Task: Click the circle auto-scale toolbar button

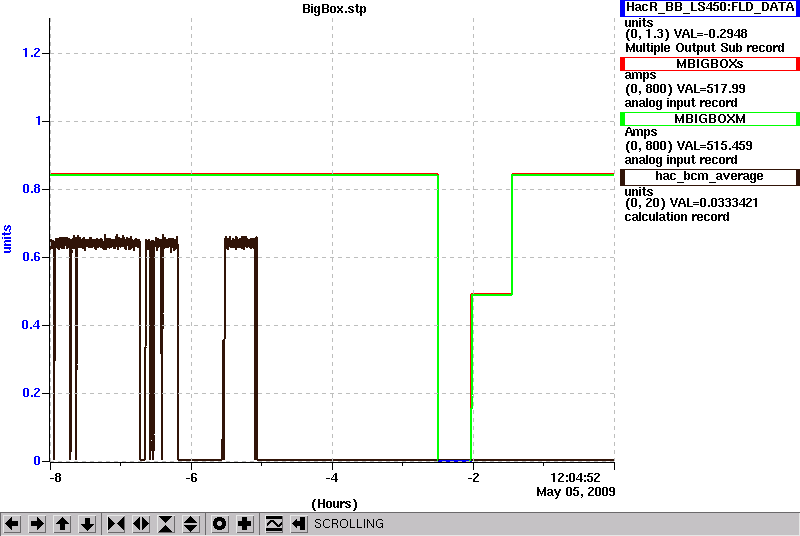Action: (220, 524)
